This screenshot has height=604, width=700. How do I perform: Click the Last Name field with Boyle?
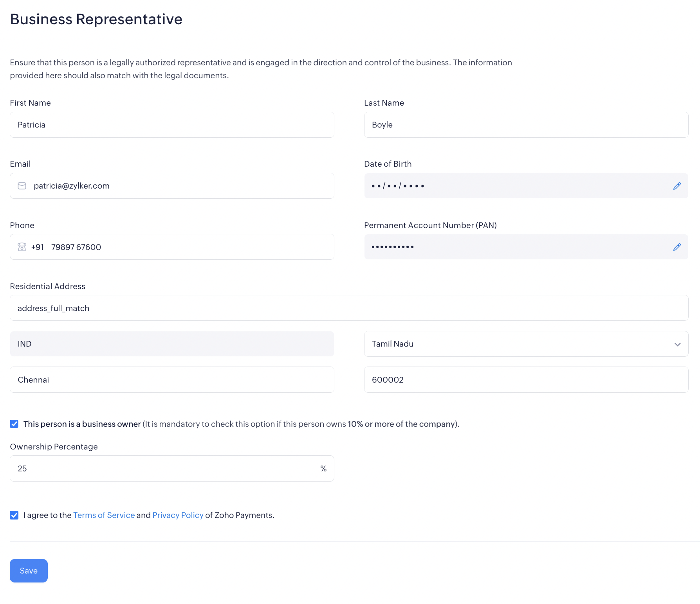tap(526, 125)
